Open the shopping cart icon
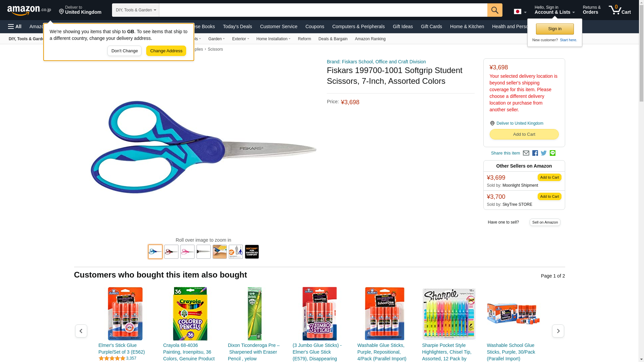 click(620, 10)
